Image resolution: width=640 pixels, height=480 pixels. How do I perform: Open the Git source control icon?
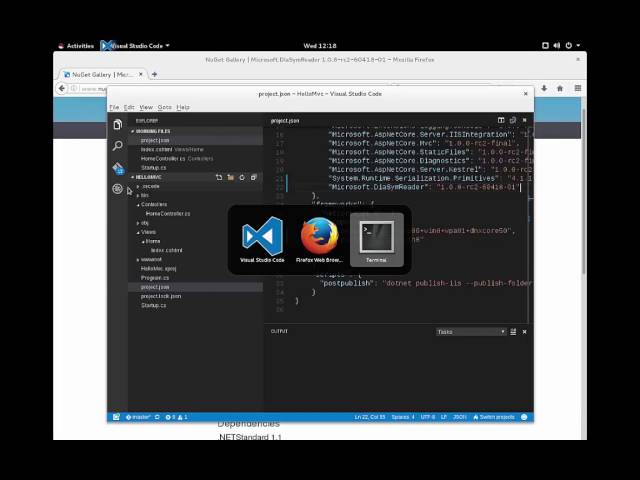[118, 168]
